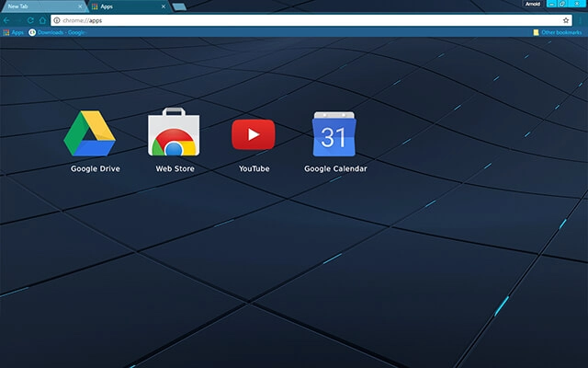Focus the chrome://apps address bar
Screen dimensions: 588x368
point(311,20)
